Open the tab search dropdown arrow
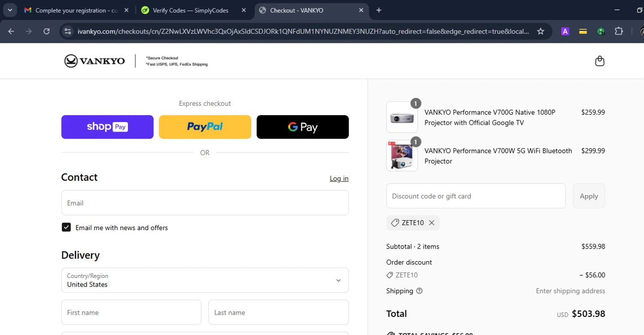The image size is (644, 335). coord(10,10)
